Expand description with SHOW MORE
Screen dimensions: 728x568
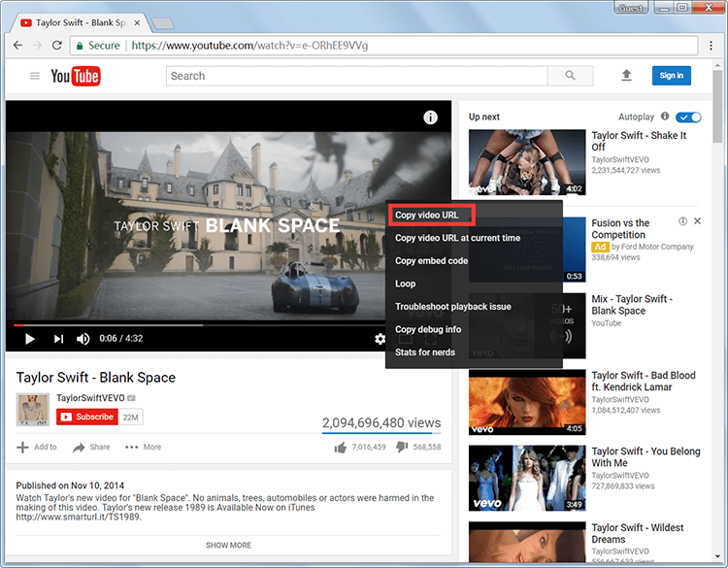pyautogui.click(x=228, y=545)
